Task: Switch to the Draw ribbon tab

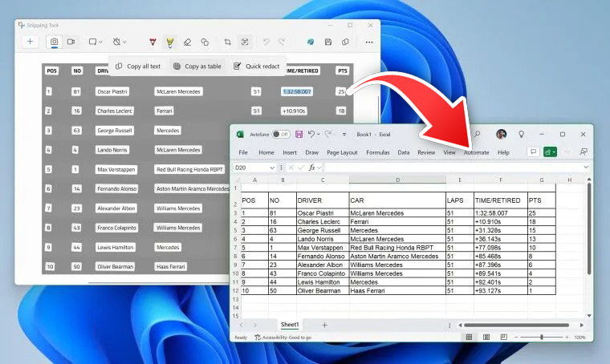Action: click(311, 152)
